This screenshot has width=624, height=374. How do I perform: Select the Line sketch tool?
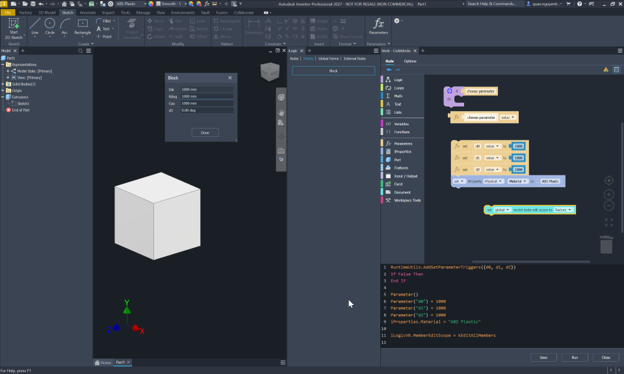coord(35,27)
